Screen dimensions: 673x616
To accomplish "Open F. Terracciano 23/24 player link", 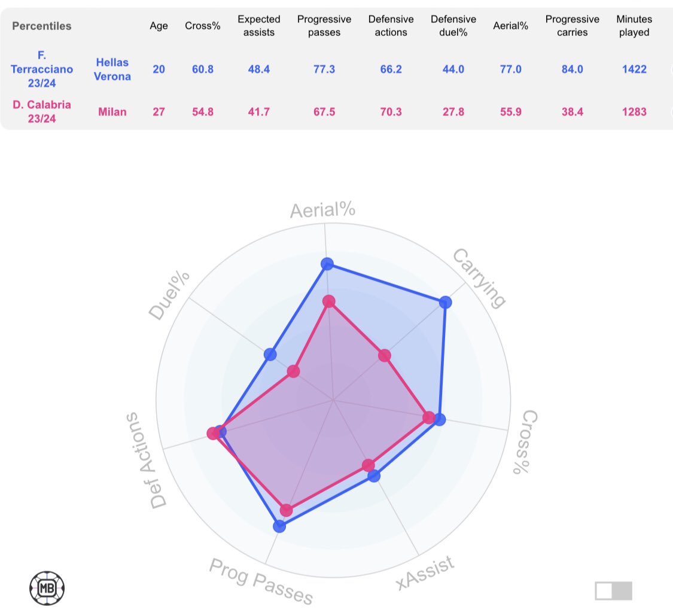I will [42, 69].
